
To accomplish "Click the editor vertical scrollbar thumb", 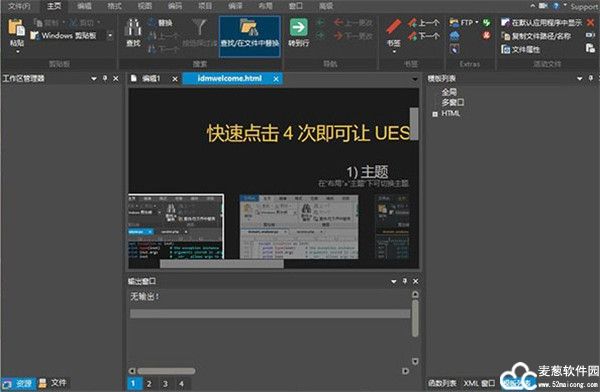I will pyautogui.click(x=414, y=124).
